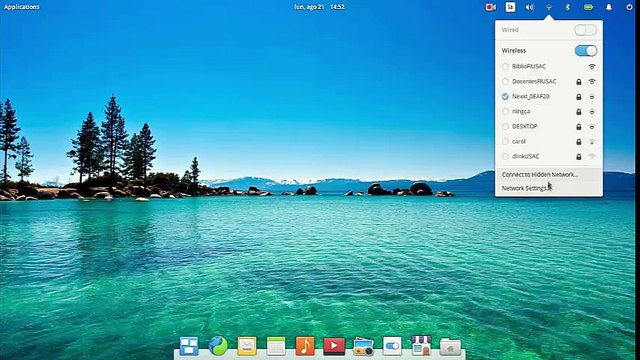Open the Bluetooth indicator
Viewport: 640px width, 360px height.
tap(567, 7)
